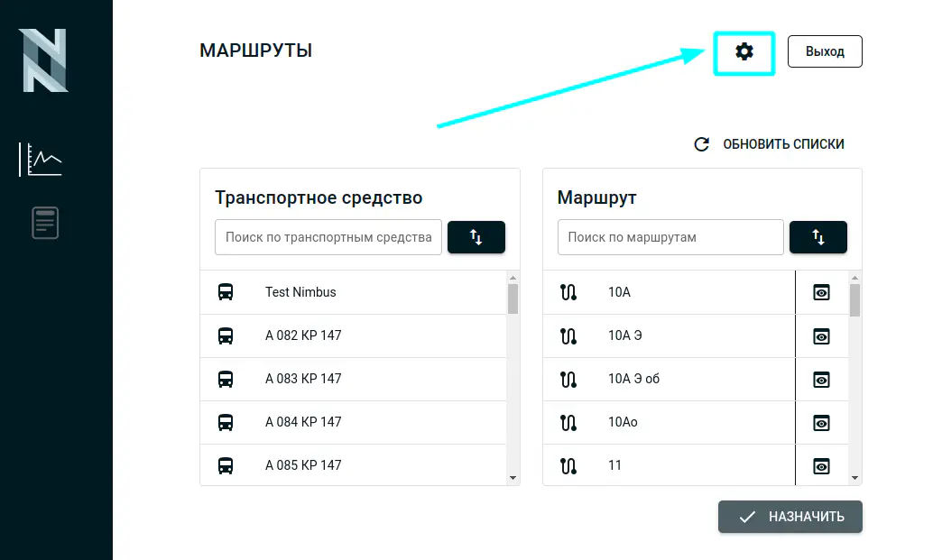933x560 pixels.
Task: Click the route list scrollbar thumb
Action: (854, 300)
